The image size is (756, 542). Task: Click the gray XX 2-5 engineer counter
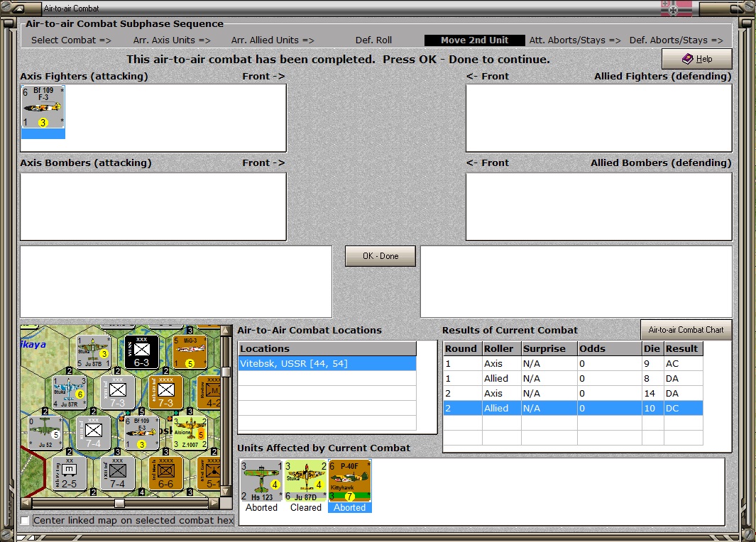pyautogui.click(x=69, y=473)
